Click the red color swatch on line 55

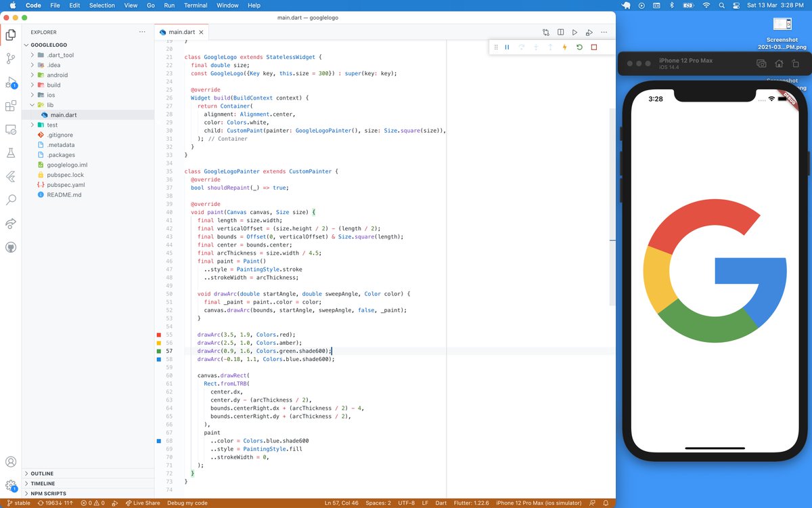tap(159, 335)
